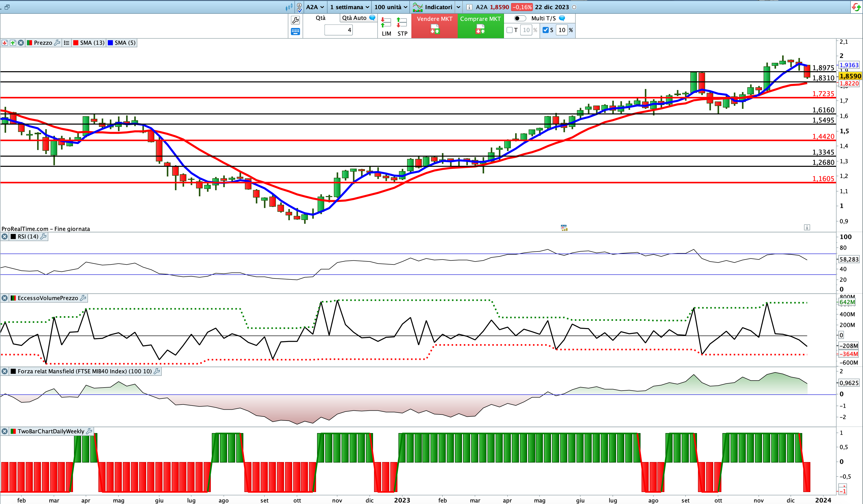The height and width of the screenshot is (504, 863).
Task: Click the circle indicator after 22 dic 2023
Action: tap(574, 7)
